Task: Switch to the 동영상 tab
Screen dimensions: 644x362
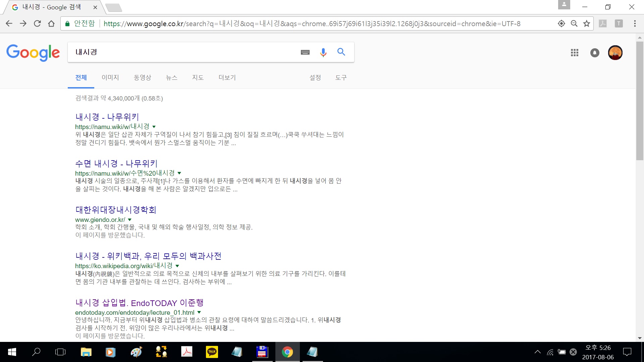Action: [143, 78]
